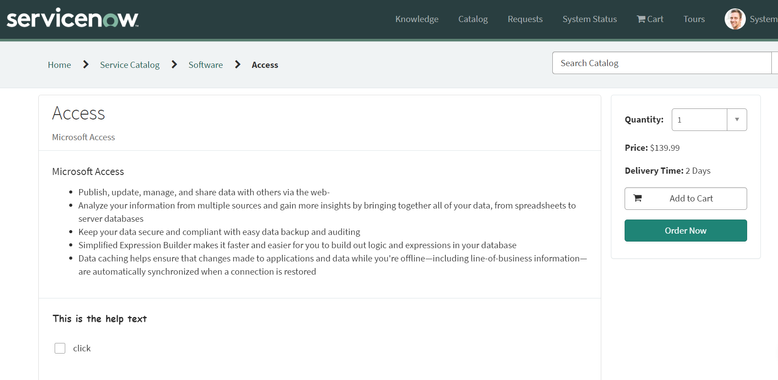Go to Service Catalog breadcrumb
The height and width of the screenshot is (380, 778).
(130, 64)
